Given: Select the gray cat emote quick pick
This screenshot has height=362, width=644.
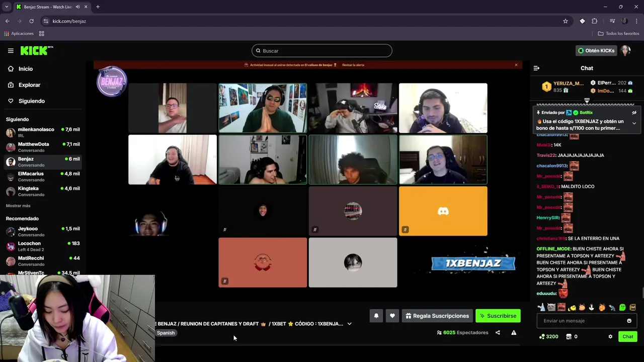Looking at the screenshot, I should click(551, 307).
